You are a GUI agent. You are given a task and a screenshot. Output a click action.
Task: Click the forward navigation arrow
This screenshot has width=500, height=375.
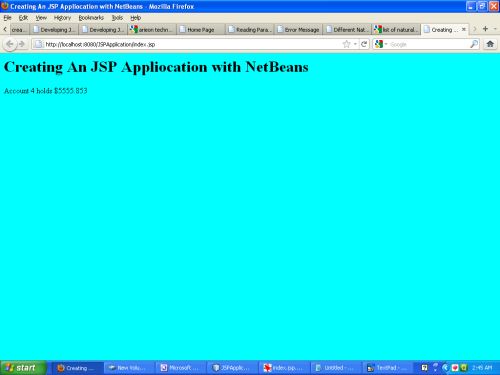coord(22,44)
